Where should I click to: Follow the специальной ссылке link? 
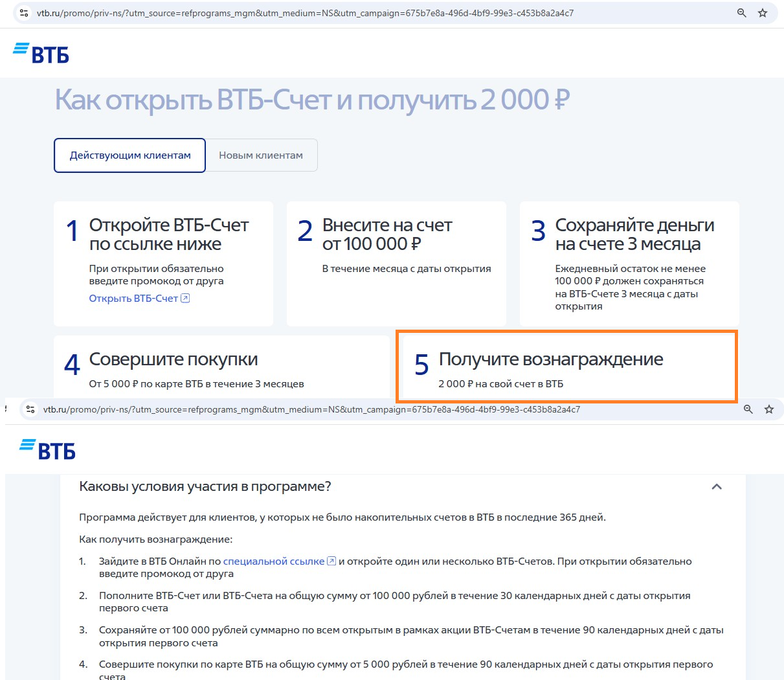(273, 561)
